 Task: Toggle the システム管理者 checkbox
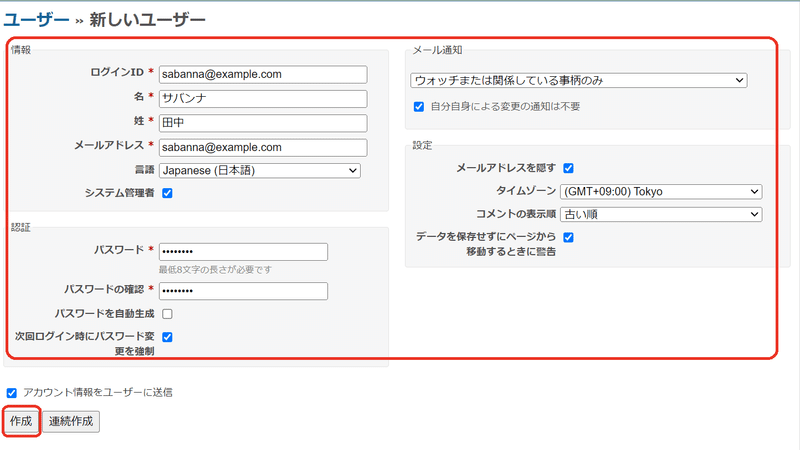coord(167,193)
